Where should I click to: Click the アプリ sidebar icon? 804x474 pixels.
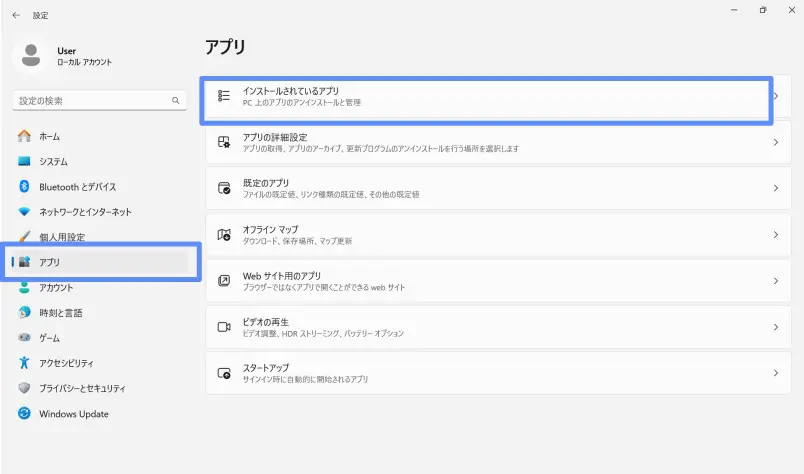(x=24, y=262)
